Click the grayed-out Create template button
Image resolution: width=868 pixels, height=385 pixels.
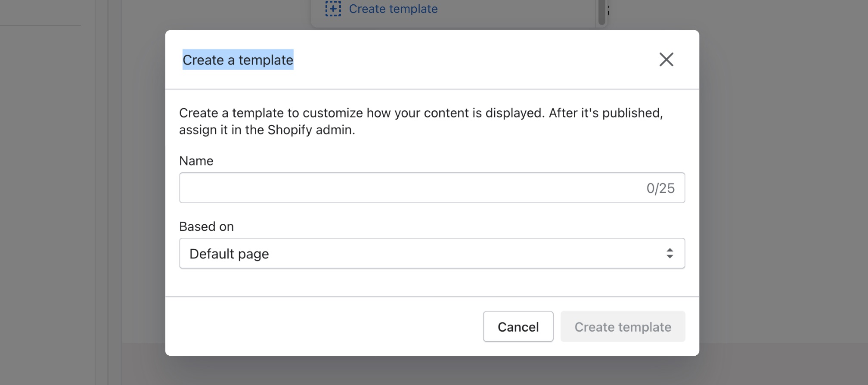point(623,326)
